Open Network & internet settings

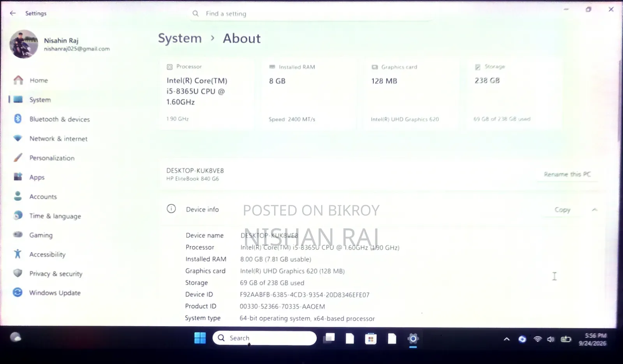[58, 139]
